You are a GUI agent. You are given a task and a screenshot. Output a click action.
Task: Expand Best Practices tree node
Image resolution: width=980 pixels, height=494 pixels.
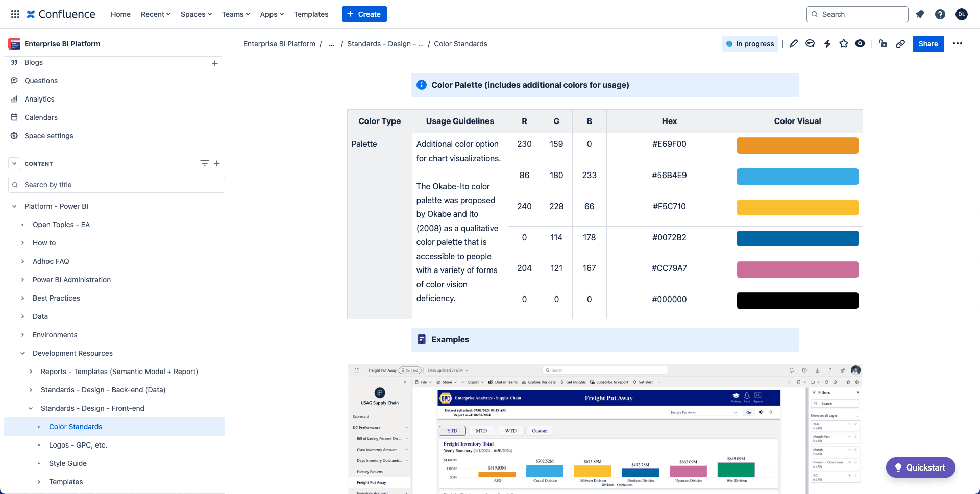click(22, 298)
